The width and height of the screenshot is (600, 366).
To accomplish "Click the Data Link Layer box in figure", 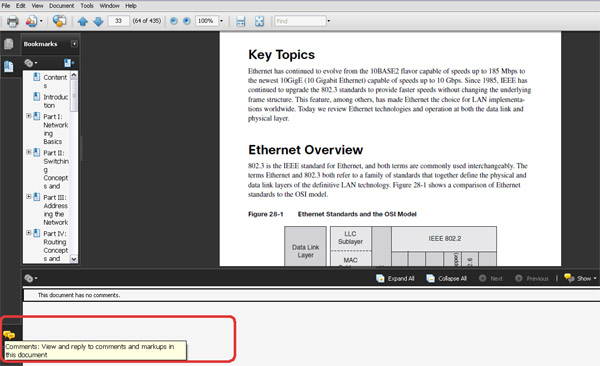I will [305, 247].
